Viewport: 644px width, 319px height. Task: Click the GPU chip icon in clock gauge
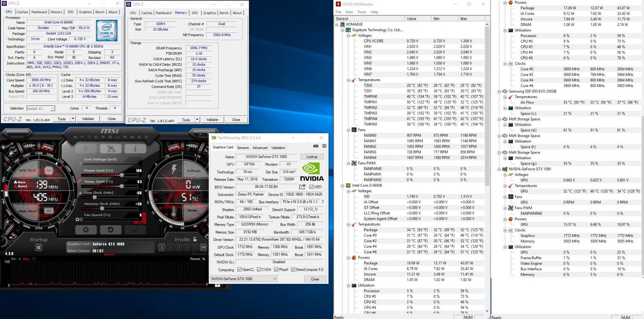coord(48,170)
